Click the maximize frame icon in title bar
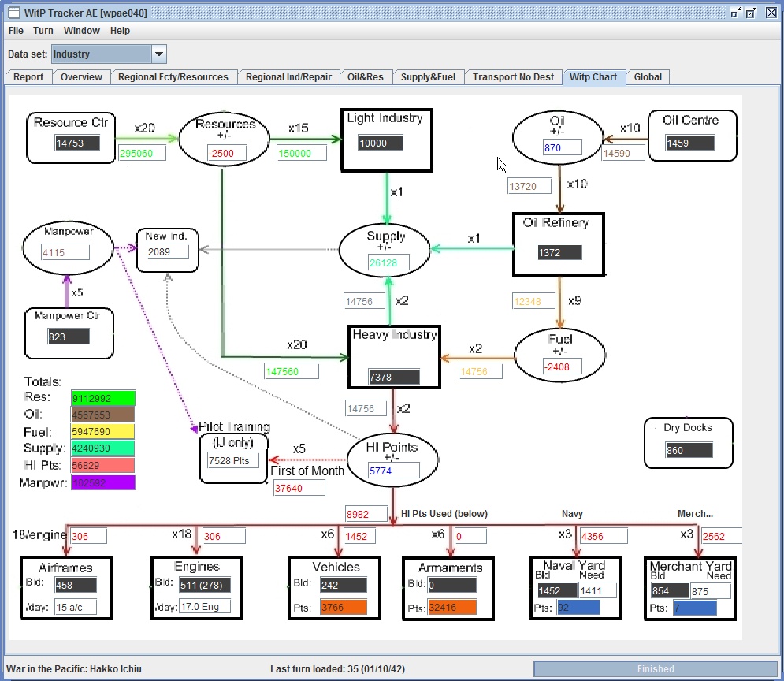This screenshot has height=681, width=784. (751, 13)
